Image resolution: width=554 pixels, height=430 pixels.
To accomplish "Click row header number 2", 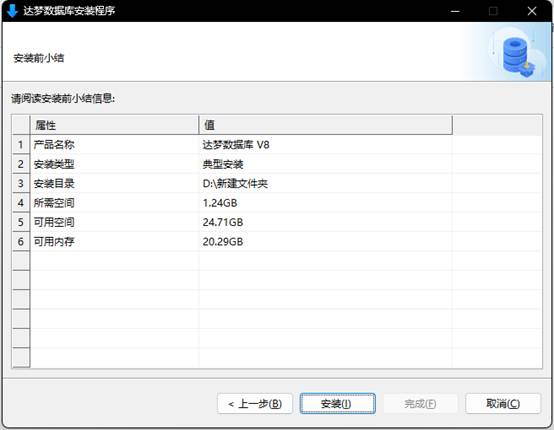I will click(21, 164).
